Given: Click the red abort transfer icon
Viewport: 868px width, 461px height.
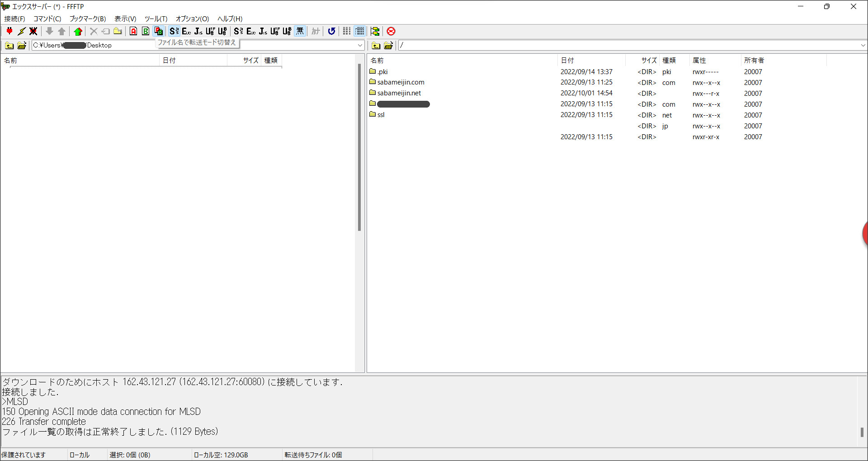Looking at the screenshot, I should point(391,31).
